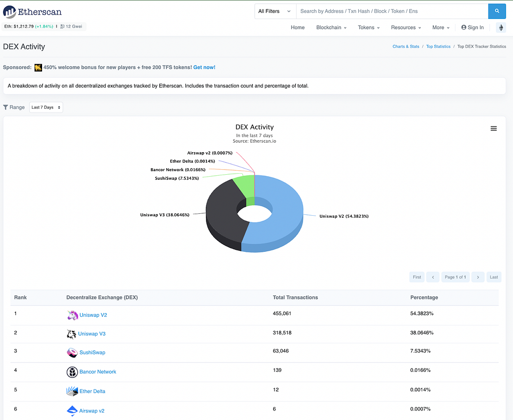Click the Page 1 of 1 indicator

pyautogui.click(x=455, y=277)
